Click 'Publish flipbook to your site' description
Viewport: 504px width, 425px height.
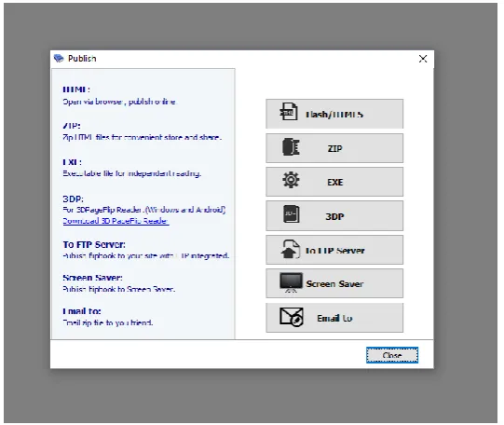pos(146,255)
